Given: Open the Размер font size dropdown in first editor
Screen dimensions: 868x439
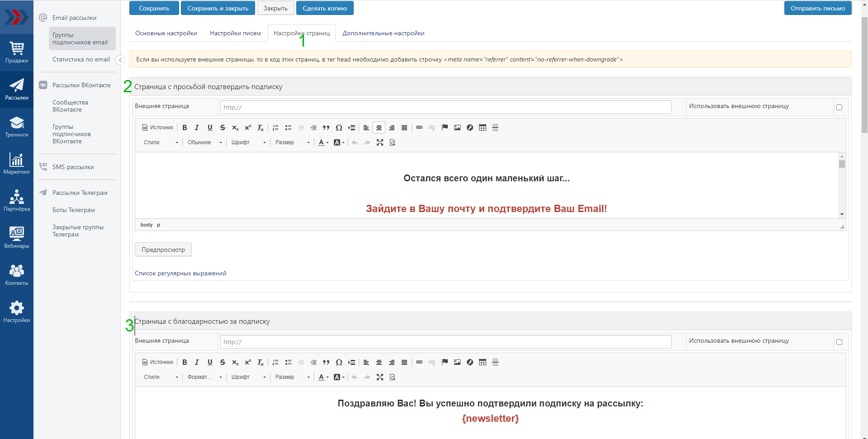Looking at the screenshot, I should tap(292, 142).
